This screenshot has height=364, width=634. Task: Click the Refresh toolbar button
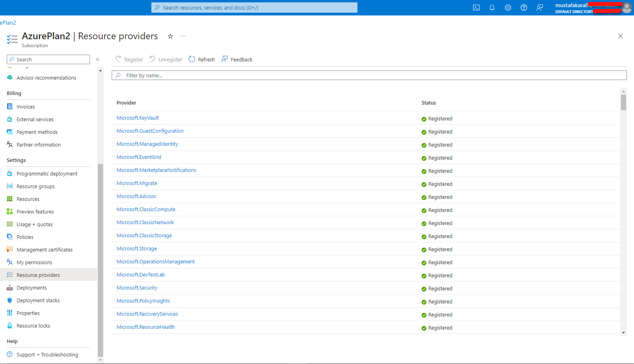pyautogui.click(x=202, y=59)
